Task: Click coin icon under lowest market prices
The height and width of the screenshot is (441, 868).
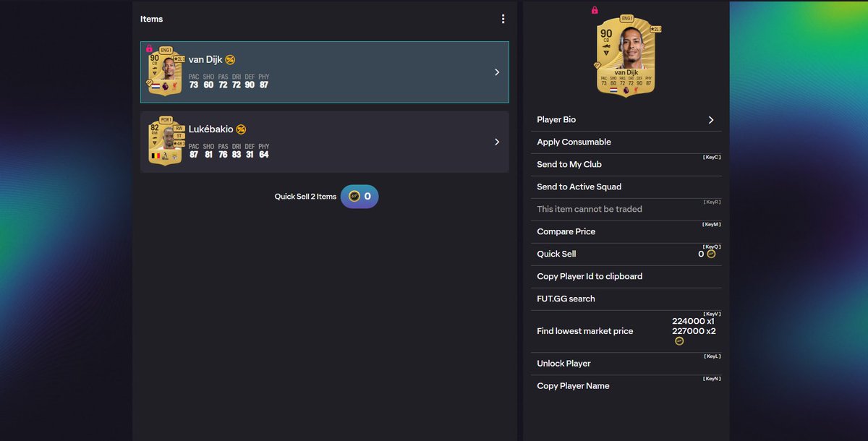Action: [x=679, y=341]
